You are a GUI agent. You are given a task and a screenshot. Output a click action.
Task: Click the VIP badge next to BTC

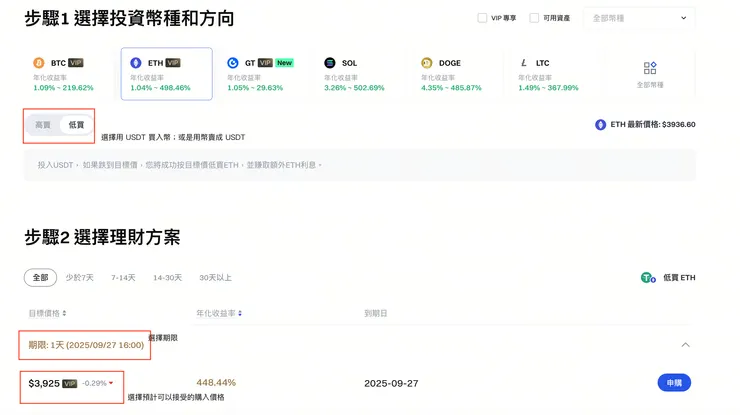click(x=76, y=63)
